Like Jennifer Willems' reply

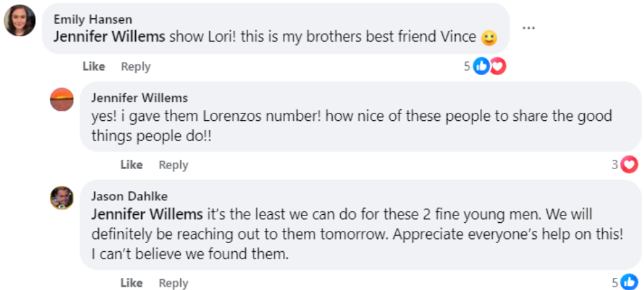tap(132, 165)
